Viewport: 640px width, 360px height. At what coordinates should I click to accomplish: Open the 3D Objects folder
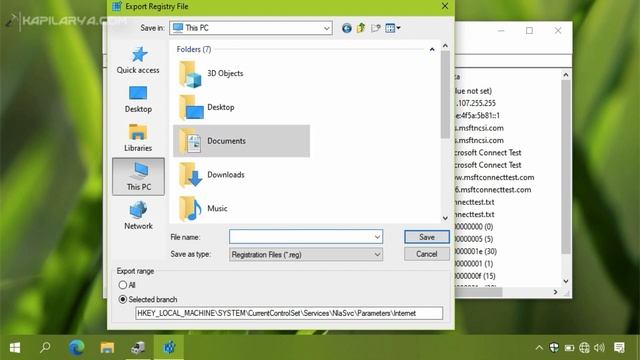click(x=211, y=73)
